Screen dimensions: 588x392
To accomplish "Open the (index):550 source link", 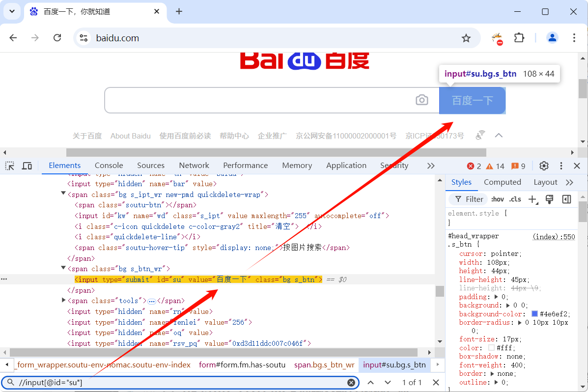I will click(554, 237).
